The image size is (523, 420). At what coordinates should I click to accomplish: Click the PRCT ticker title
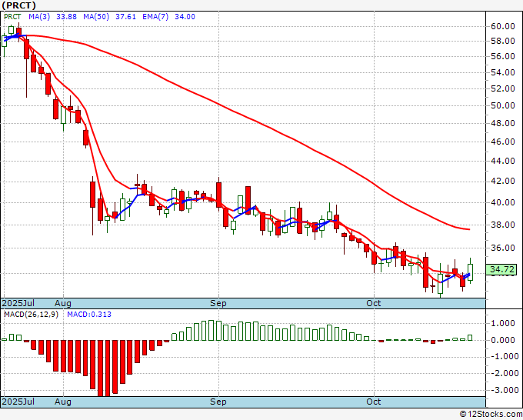point(18,5)
